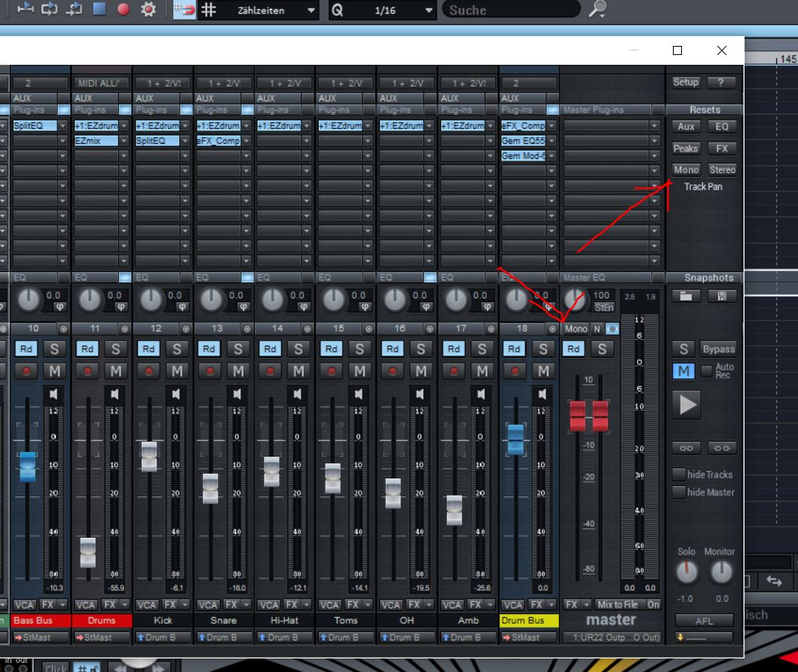The height and width of the screenshot is (672, 798).
Task: Open Gem EQ55 slot dropdown on Drum Bus
Action: 552,140
